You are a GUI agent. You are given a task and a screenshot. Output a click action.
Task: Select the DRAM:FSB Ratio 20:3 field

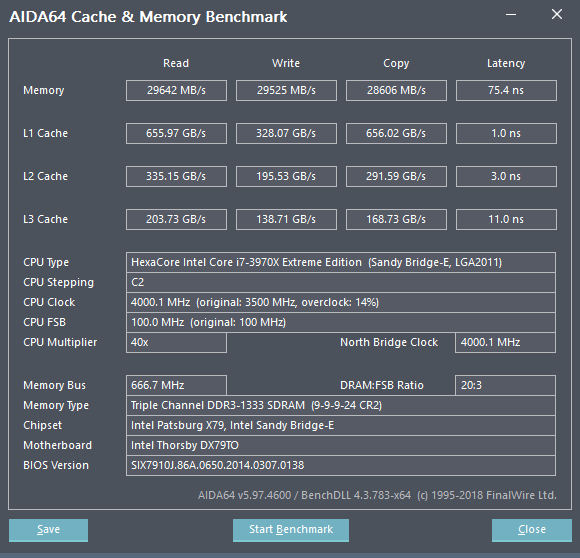[505, 385]
